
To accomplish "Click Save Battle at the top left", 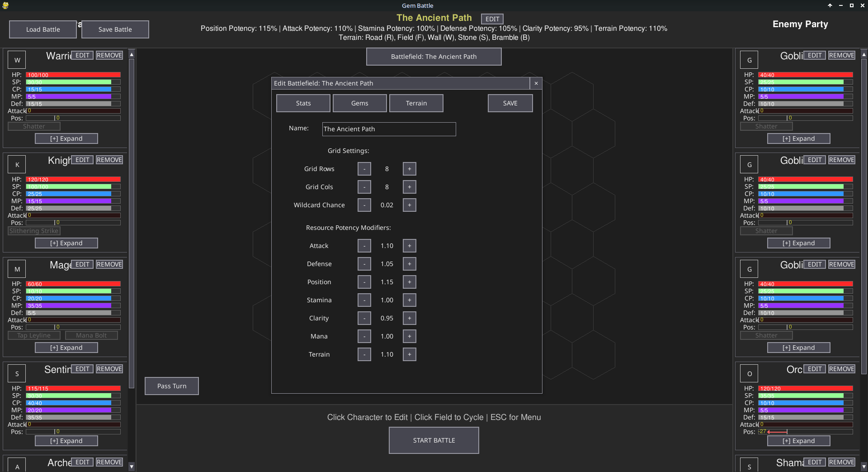I will [115, 29].
